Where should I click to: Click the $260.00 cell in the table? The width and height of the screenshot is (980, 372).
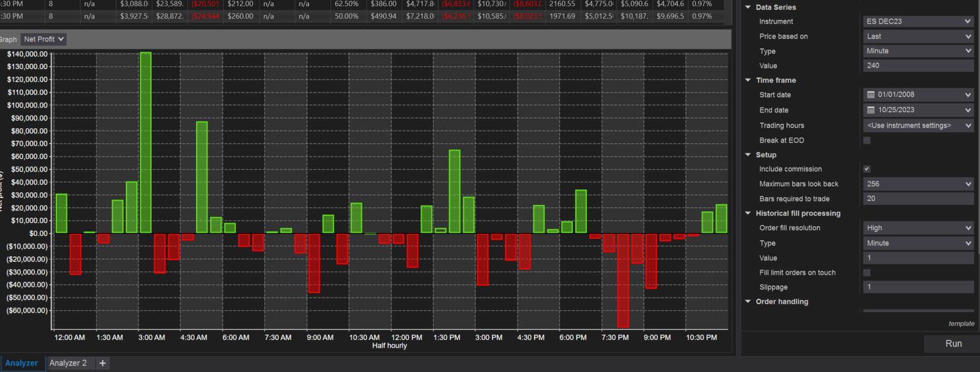[240, 16]
